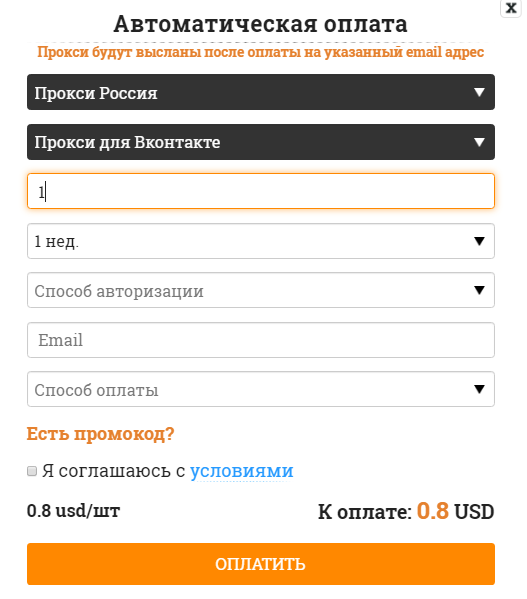Click the Автоматическая оплата heading
Image resolution: width=527 pixels, height=599 pixels.
(260, 24)
